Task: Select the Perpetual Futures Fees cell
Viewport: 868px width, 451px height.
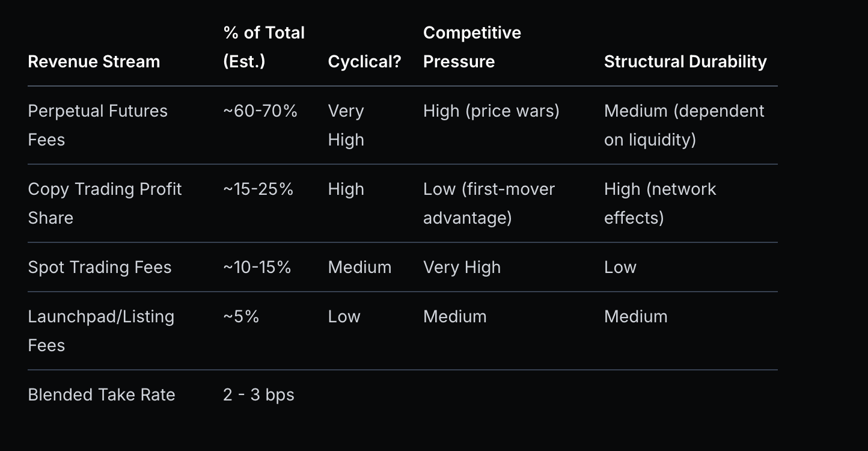Action: (97, 125)
